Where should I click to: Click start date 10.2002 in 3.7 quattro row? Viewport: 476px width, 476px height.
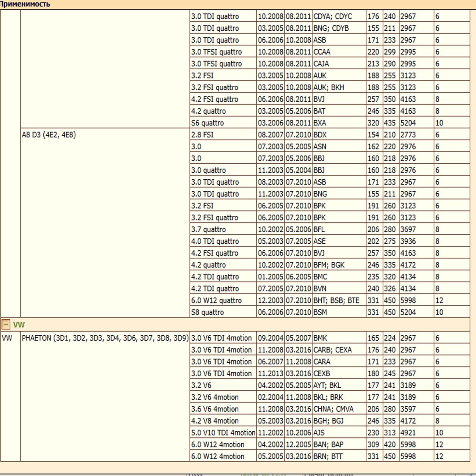(x=270, y=229)
